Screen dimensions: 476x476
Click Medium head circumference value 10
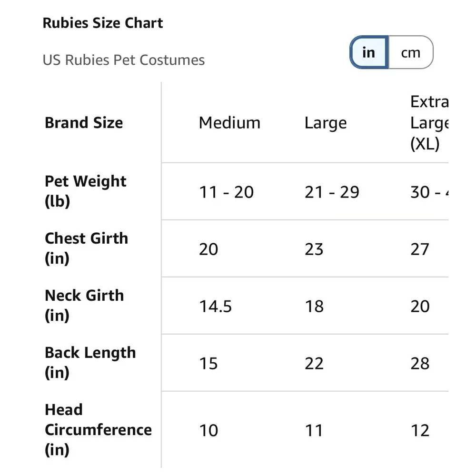[x=208, y=430]
